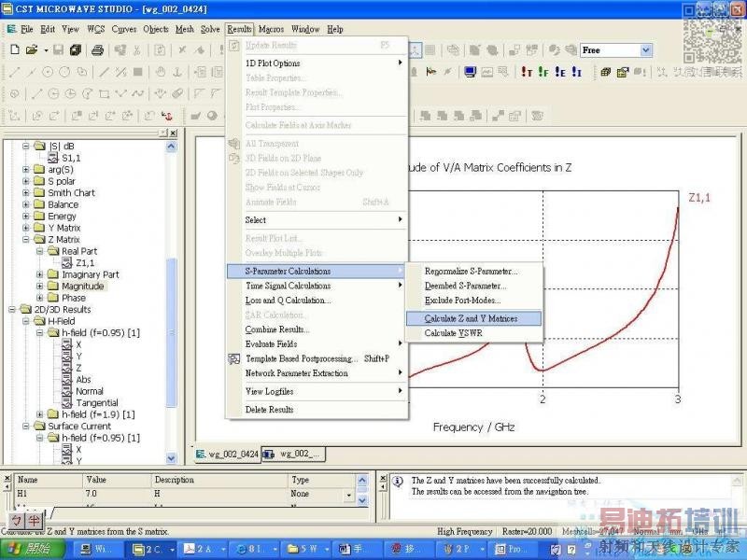Start the eigenmode solver (!E icon)

pyautogui.click(x=559, y=72)
